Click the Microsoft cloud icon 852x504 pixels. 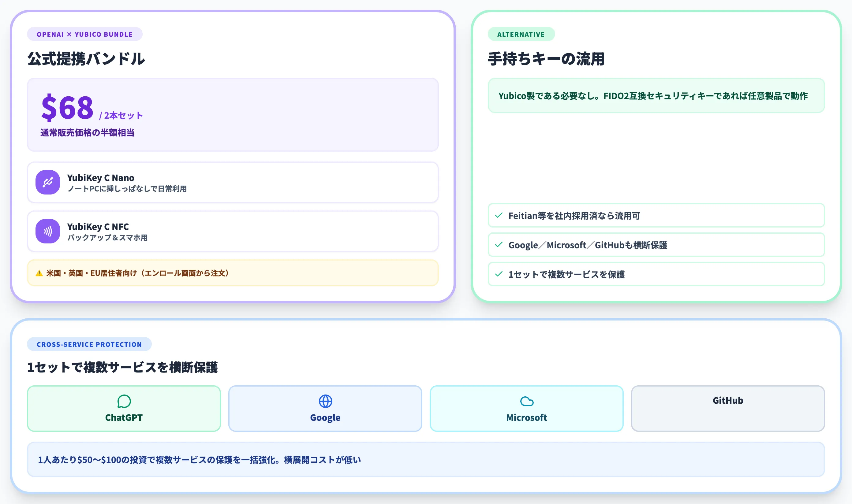[527, 402]
